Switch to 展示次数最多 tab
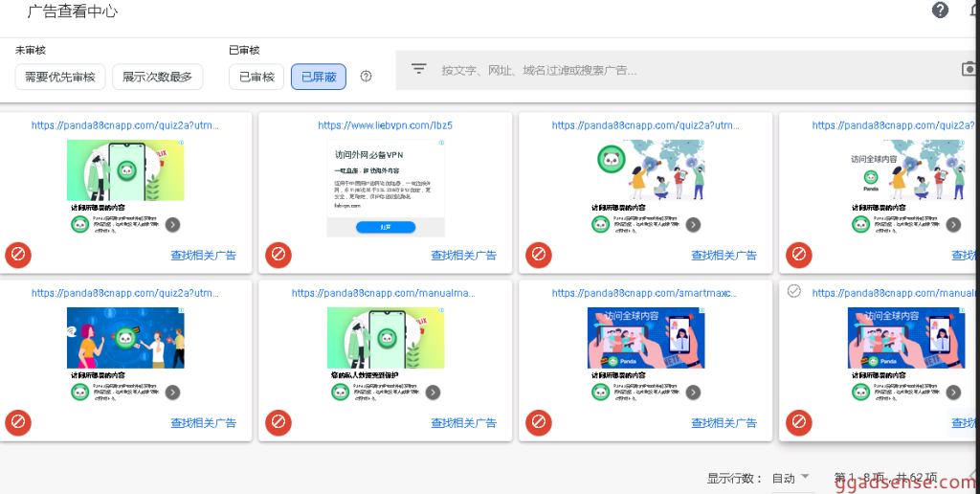The width and height of the screenshot is (980, 494). pos(157,77)
